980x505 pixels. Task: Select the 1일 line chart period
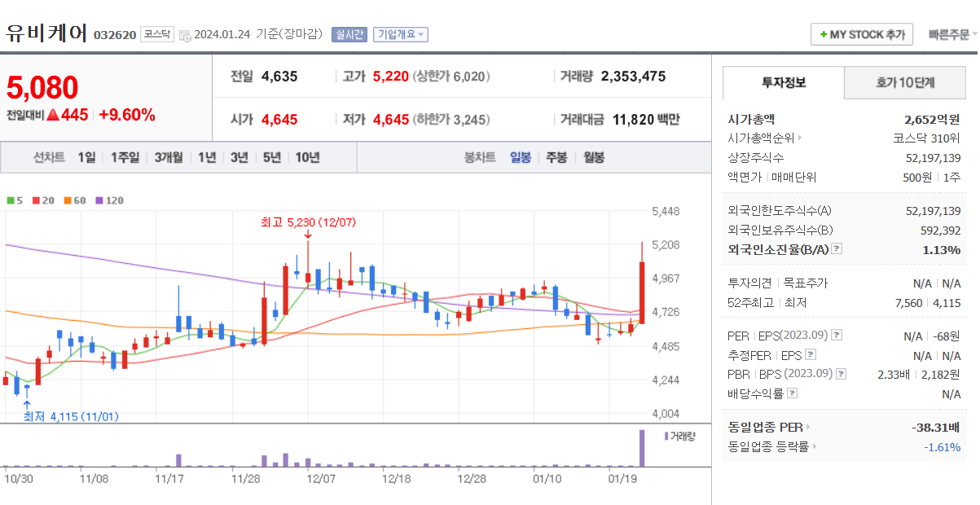click(86, 157)
